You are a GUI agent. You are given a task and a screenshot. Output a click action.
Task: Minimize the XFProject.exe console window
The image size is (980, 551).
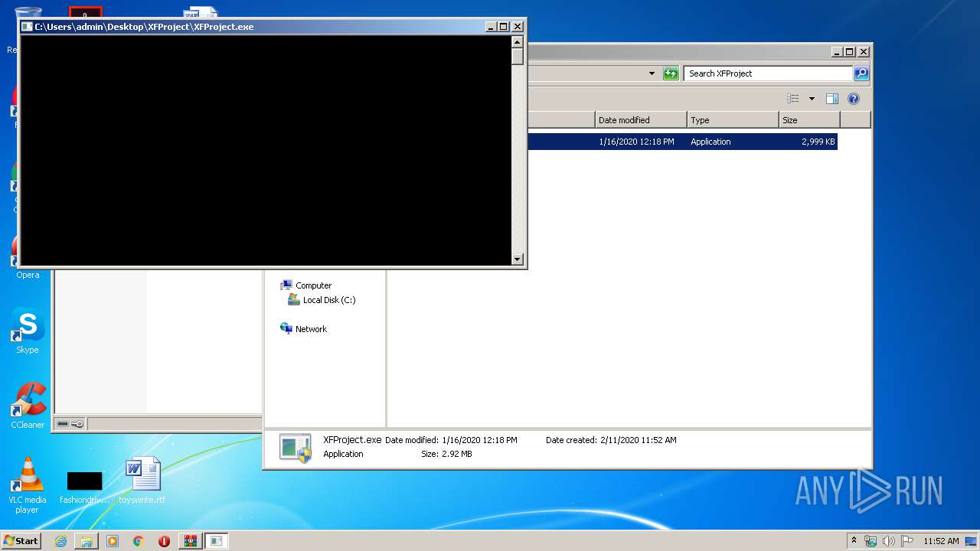492,27
